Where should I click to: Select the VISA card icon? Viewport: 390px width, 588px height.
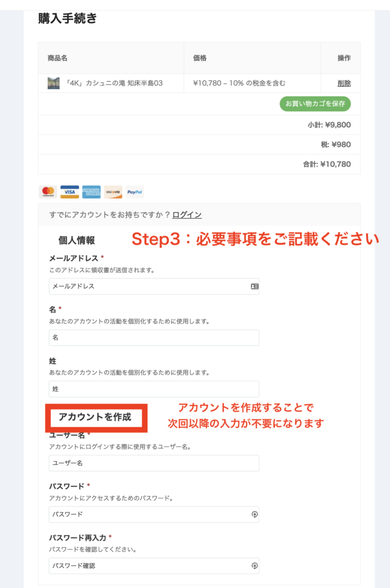(x=69, y=192)
